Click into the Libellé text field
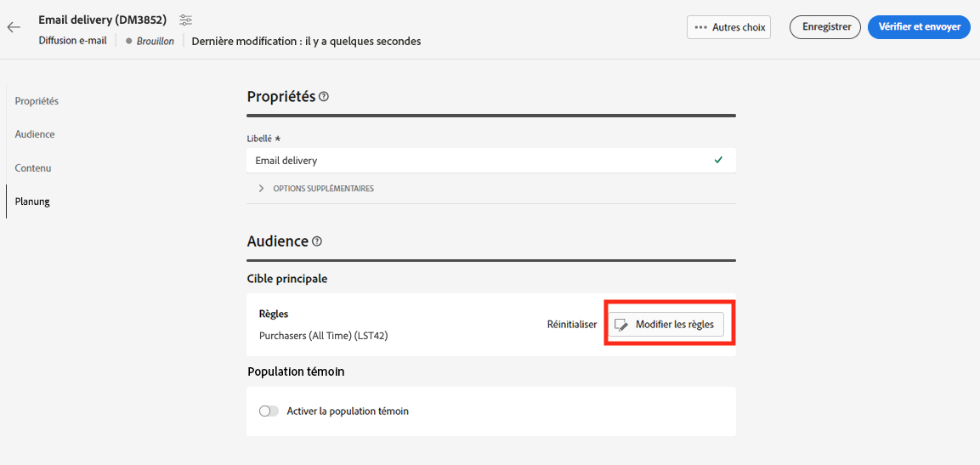Image resolution: width=980 pixels, height=465 pixels. coord(476,160)
